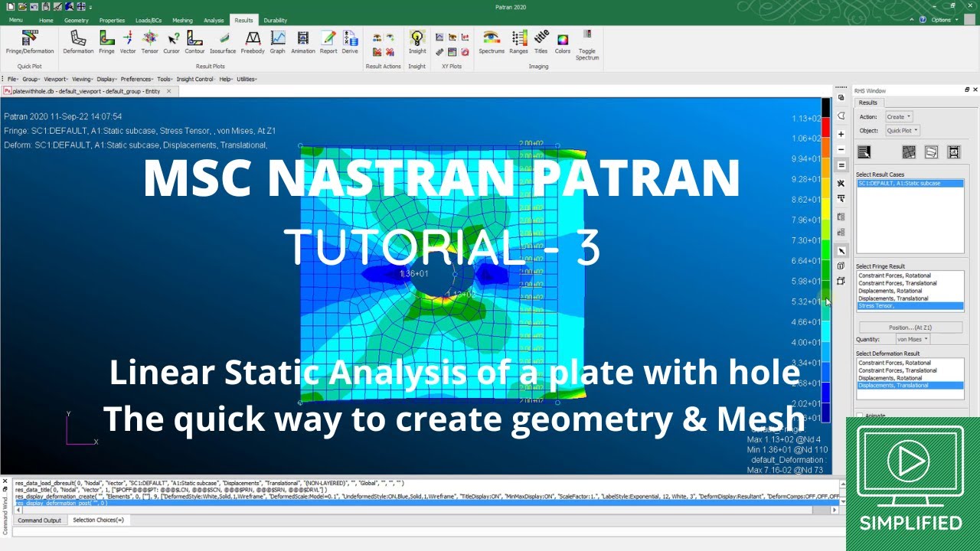Click the Position...(At Z1) button
This screenshot has height=551, width=980.
pos(910,327)
